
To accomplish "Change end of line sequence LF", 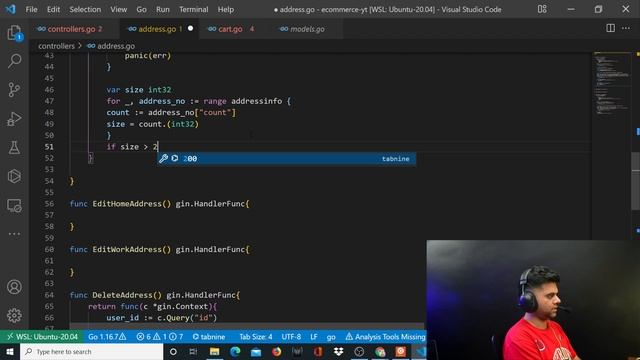I will point(313,337).
